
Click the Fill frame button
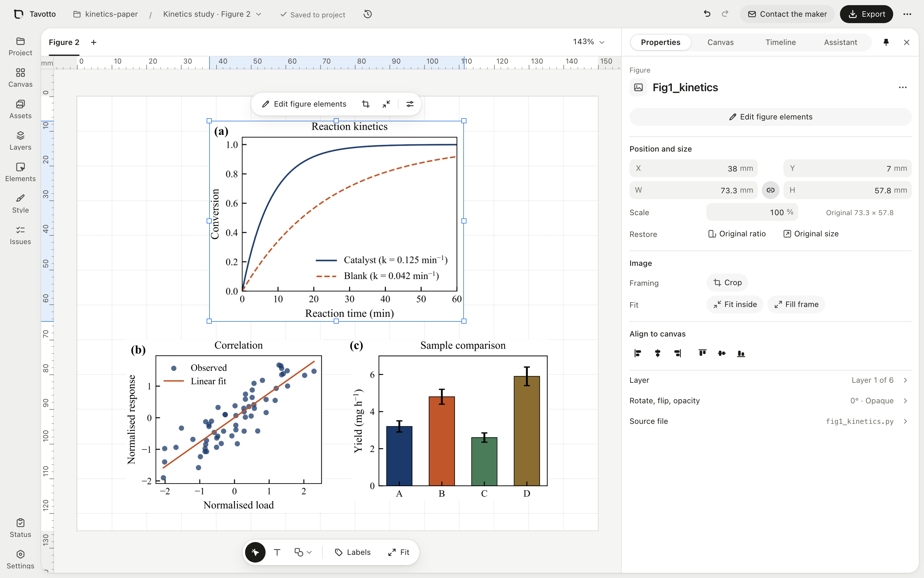tap(796, 304)
